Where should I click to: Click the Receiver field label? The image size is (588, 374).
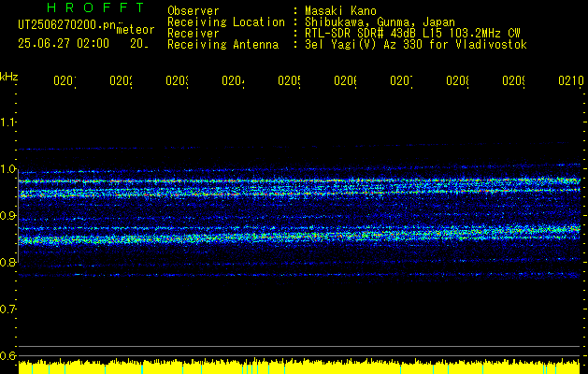[194, 34]
